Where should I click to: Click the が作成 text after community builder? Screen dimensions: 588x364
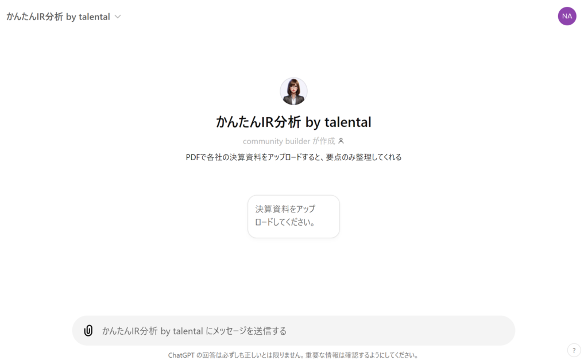tap(324, 141)
